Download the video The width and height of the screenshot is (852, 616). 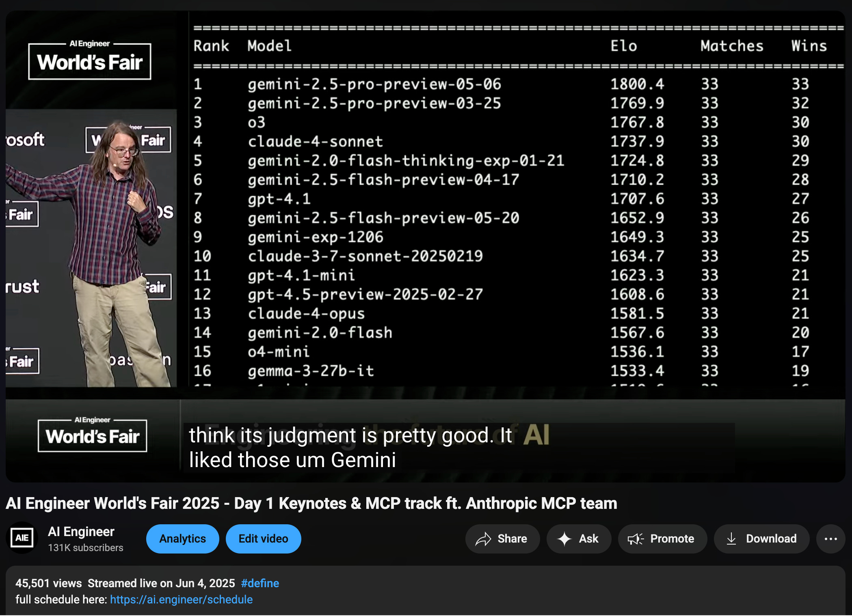(761, 538)
